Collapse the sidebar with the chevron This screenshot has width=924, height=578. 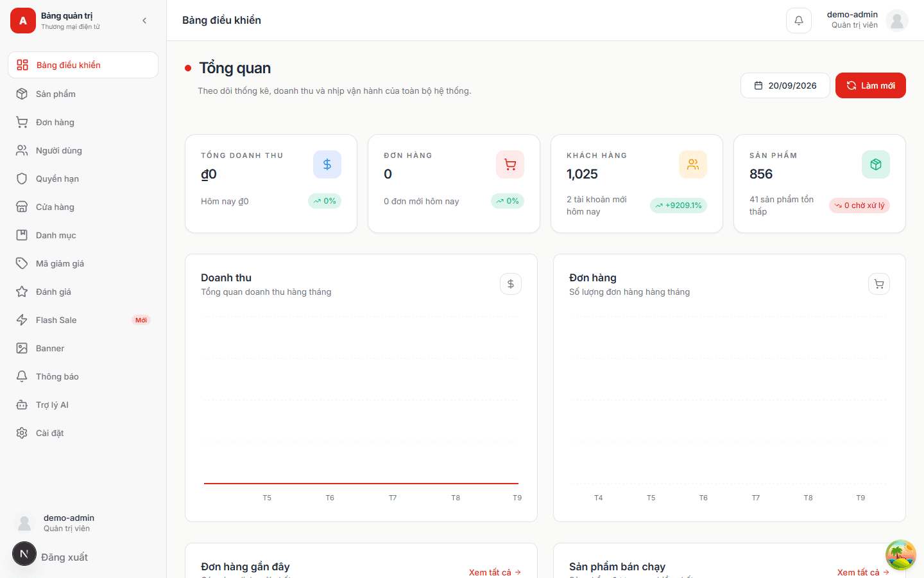point(144,21)
